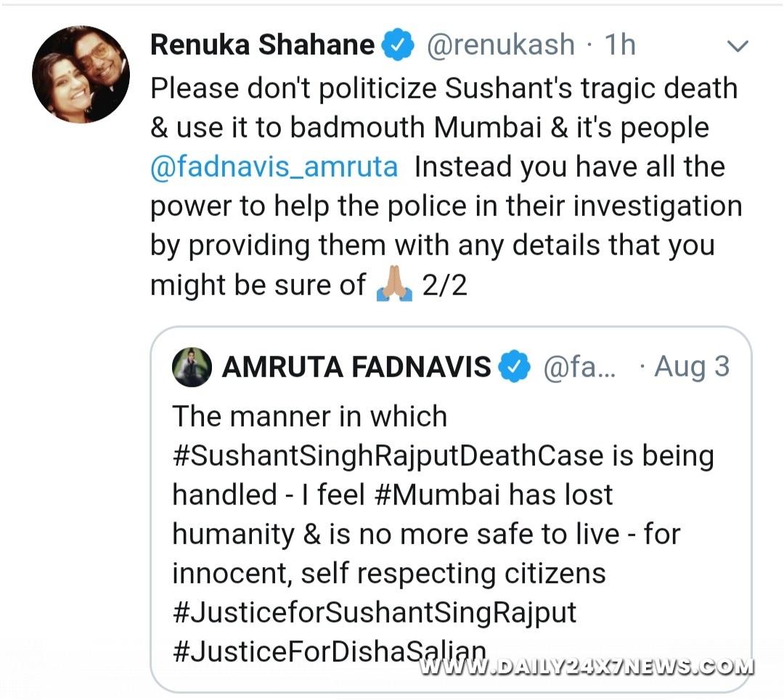Open the @renukash handle
This screenshot has height=700, width=784.
click(500, 45)
